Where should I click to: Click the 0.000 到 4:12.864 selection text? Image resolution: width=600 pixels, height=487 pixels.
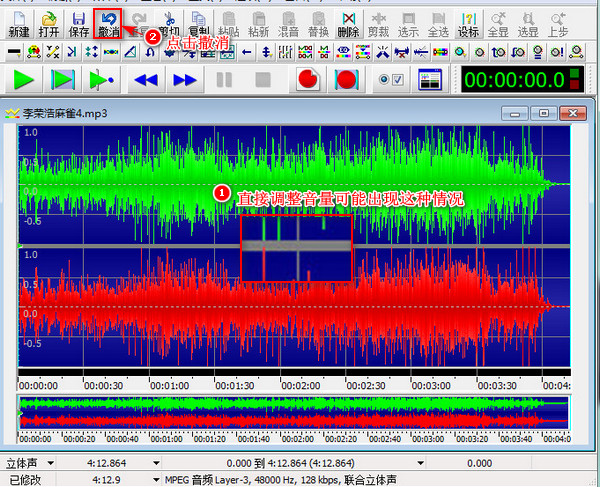(x=290, y=463)
